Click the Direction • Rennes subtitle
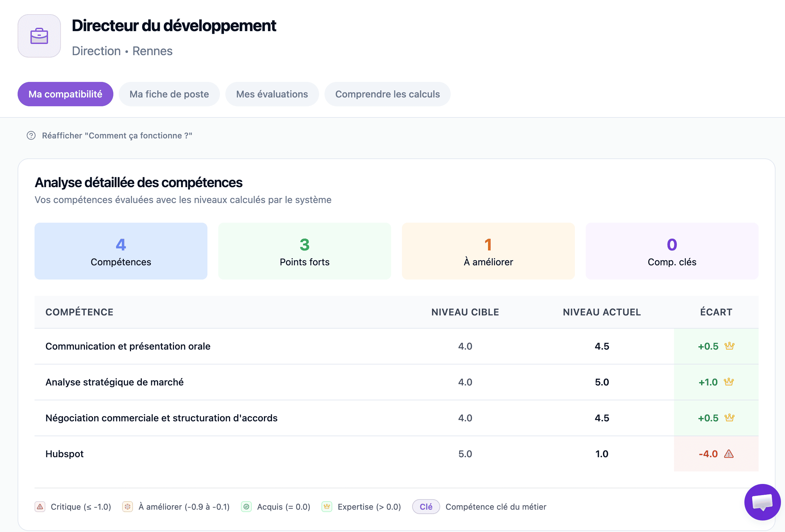The image size is (785, 532). (x=122, y=51)
